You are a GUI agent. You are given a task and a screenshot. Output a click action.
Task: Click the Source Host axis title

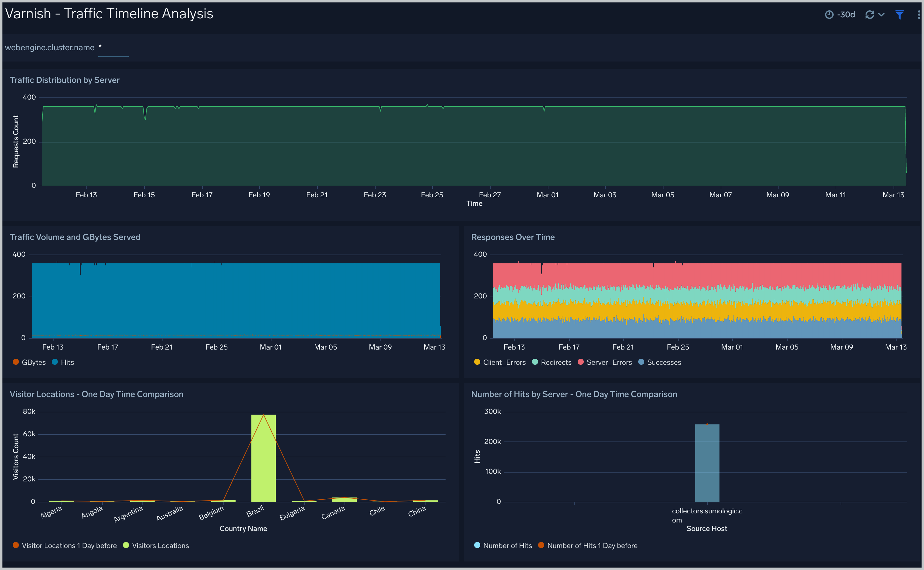click(x=707, y=529)
